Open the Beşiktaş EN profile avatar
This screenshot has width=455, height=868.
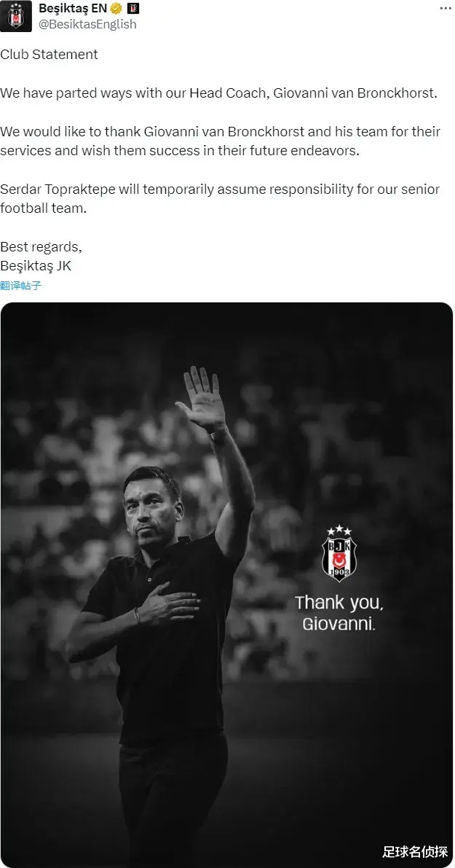pyautogui.click(x=16, y=16)
